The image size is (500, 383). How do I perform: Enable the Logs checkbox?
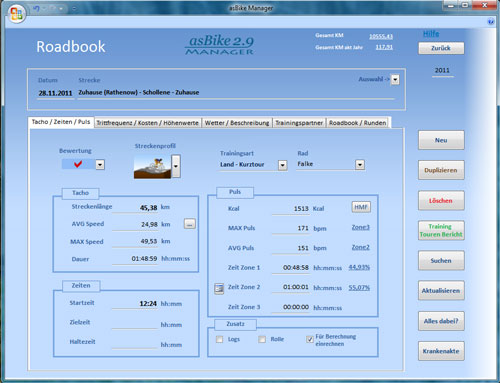click(x=219, y=339)
